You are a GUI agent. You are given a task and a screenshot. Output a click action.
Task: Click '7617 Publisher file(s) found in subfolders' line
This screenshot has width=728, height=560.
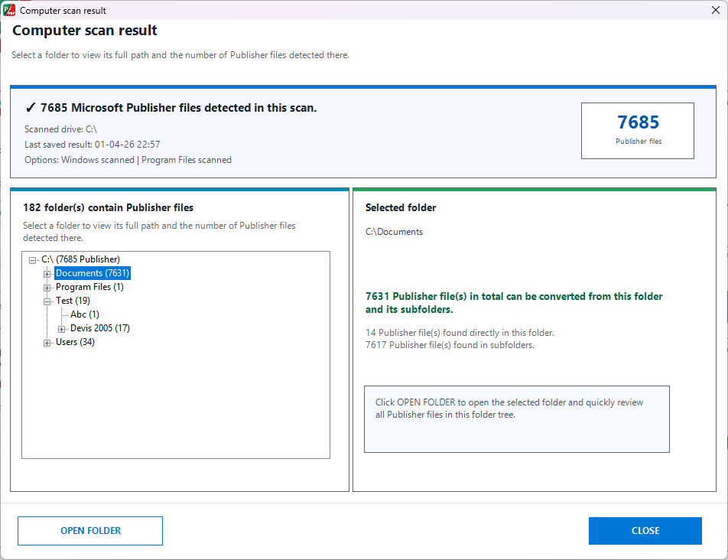450,345
